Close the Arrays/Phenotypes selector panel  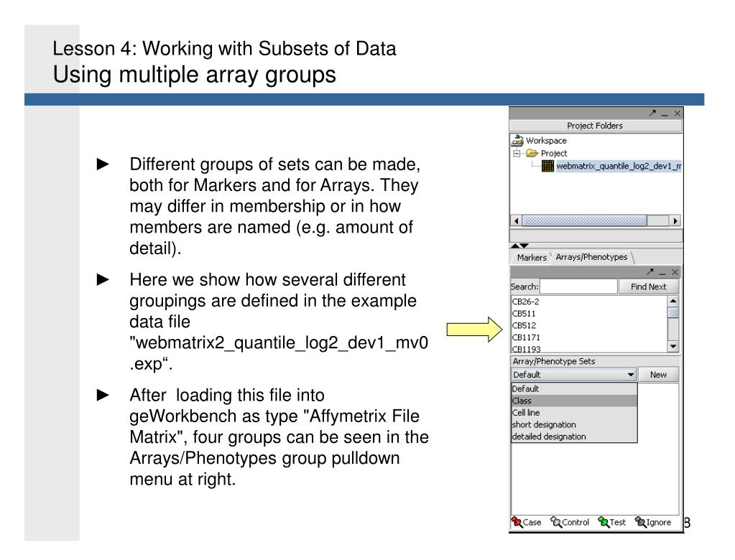[x=675, y=272]
